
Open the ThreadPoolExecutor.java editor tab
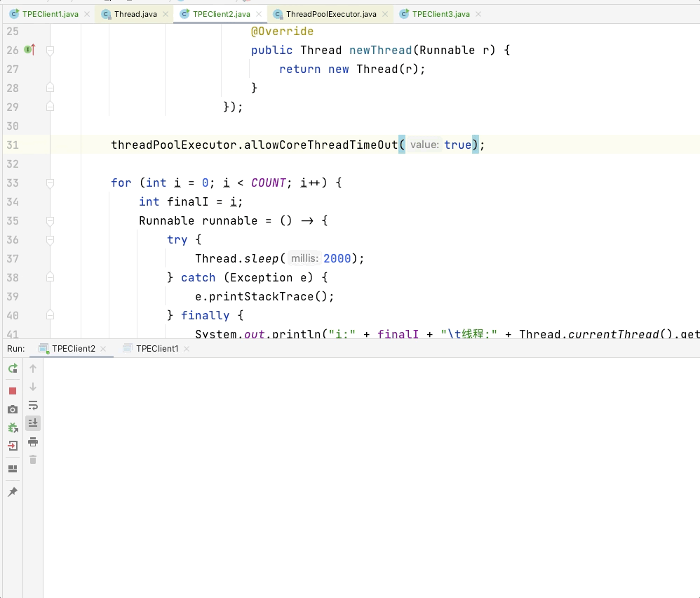pos(331,14)
